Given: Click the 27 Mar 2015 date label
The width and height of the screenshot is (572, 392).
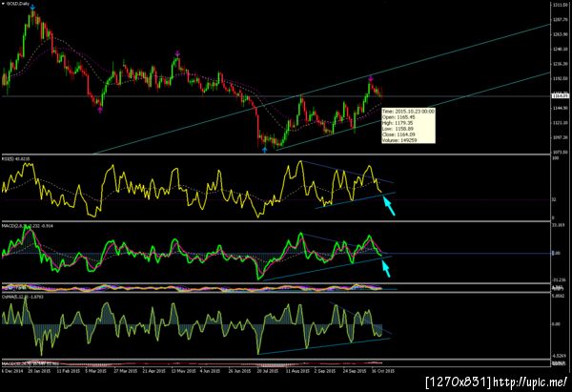Looking at the screenshot, I should (x=125, y=371).
